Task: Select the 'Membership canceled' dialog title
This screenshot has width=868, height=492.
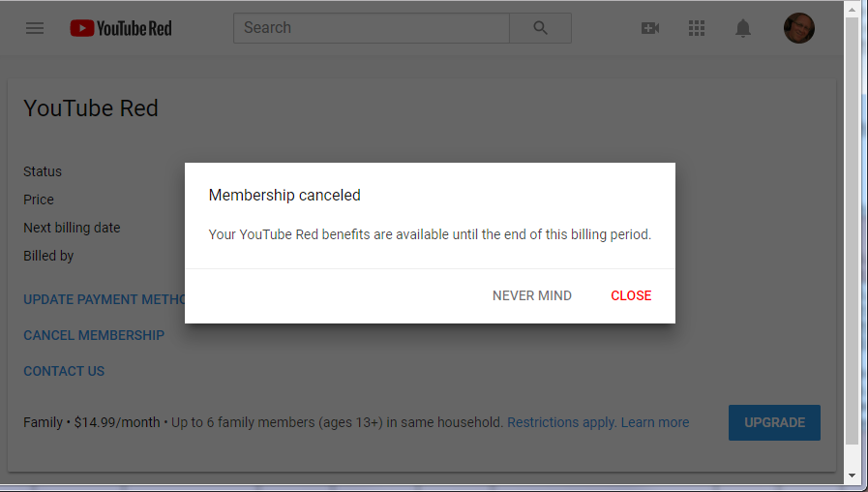Action: pyautogui.click(x=284, y=195)
